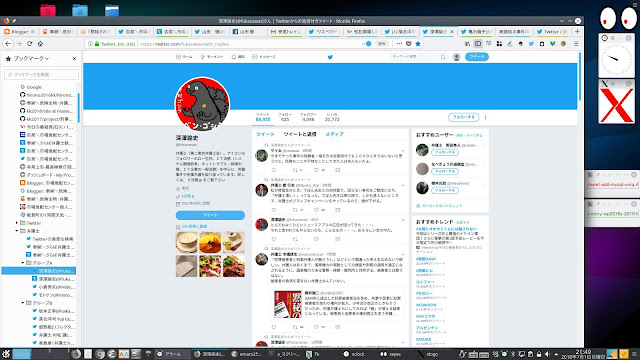Toggle the sidebar view toolbar icon
This screenshot has width=640, height=360.
[x=478, y=44]
